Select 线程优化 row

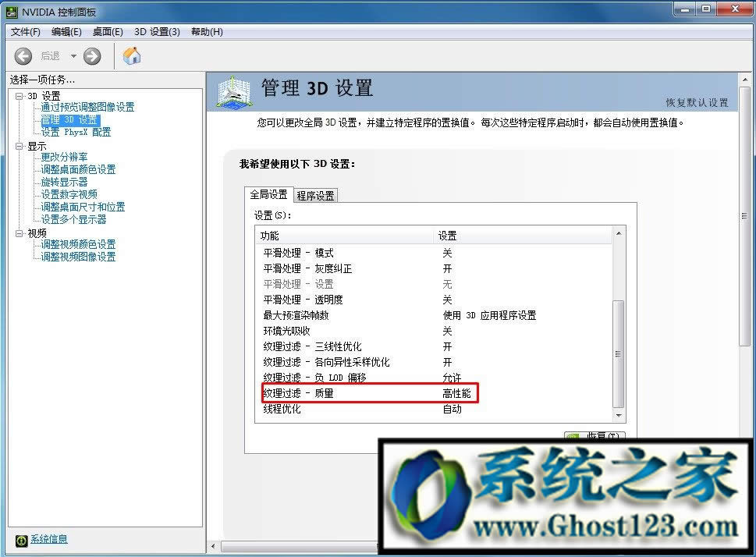pyautogui.click(x=434, y=409)
